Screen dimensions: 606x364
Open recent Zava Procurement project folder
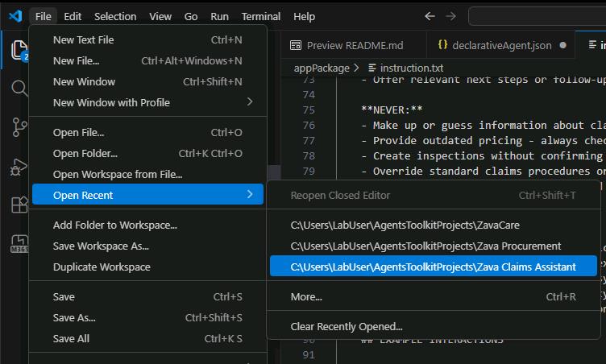(434, 246)
